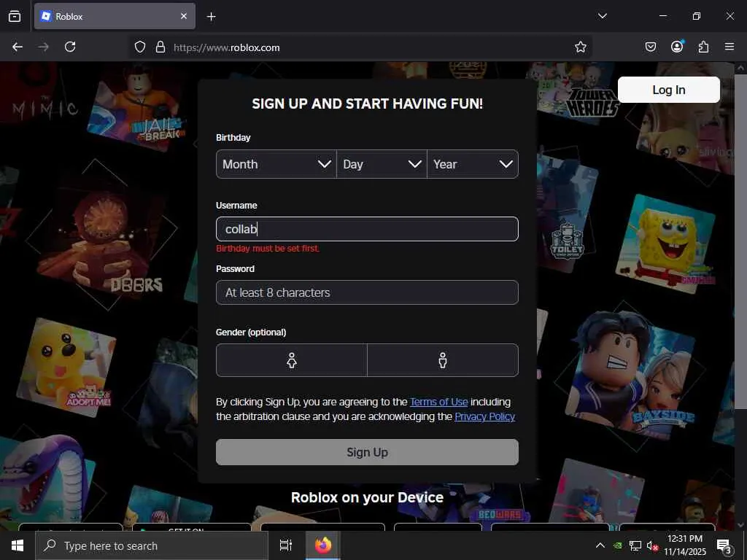Click the Firefox taskbar icon
Image resolution: width=747 pixels, height=560 pixels.
323,545
